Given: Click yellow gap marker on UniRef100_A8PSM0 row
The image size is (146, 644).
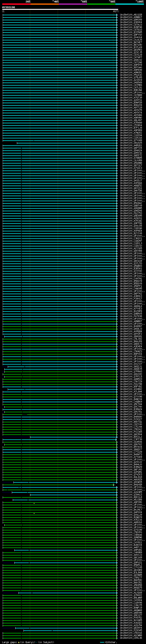Looking at the screenshot, I should (34, 503).
